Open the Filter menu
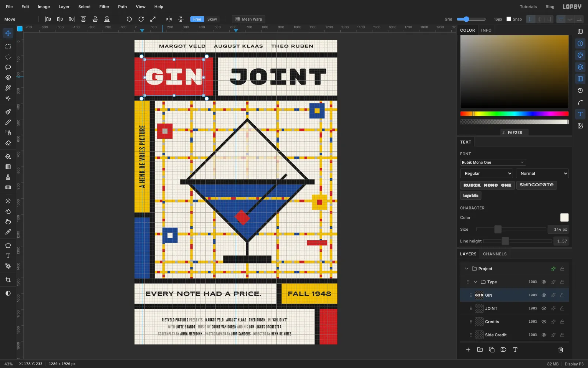 (104, 7)
